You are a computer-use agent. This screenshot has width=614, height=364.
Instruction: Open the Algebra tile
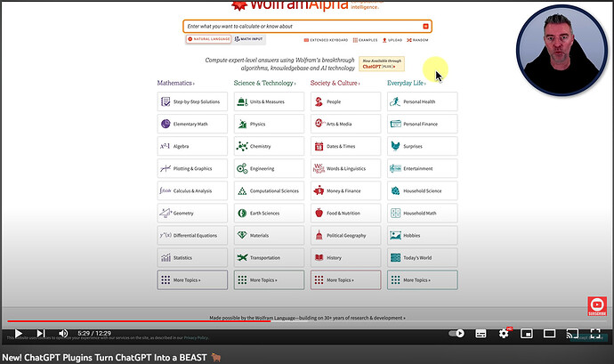tap(192, 147)
